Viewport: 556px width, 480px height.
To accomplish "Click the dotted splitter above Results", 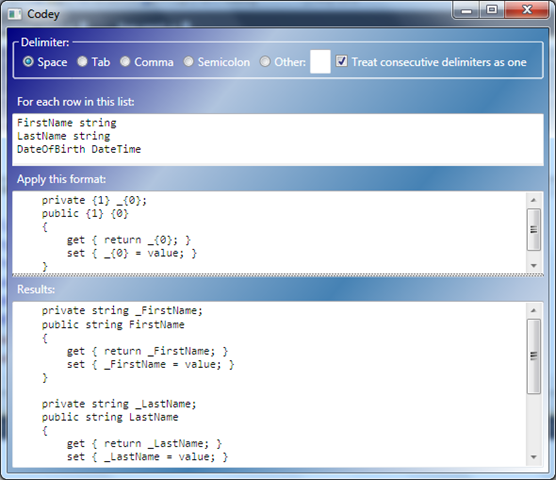I will coord(278,275).
